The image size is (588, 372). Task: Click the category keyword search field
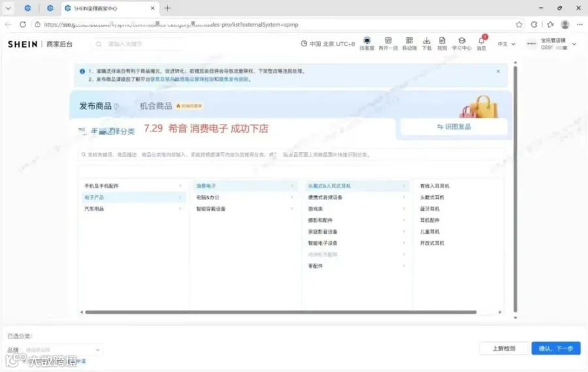[291, 154]
